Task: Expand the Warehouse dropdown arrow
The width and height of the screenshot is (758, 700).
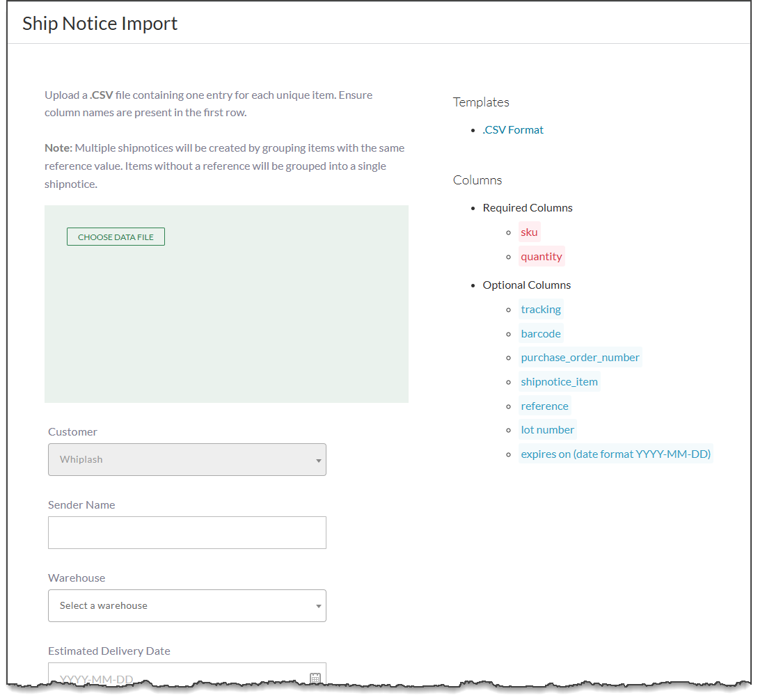Action: 317,605
